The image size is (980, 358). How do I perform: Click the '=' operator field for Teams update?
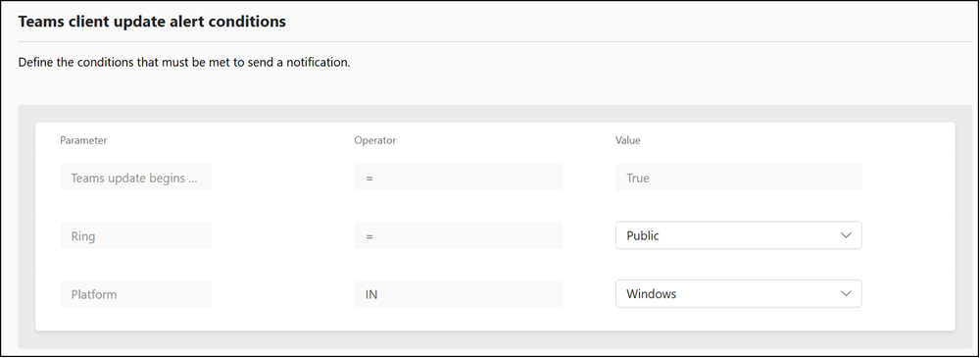coord(458,178)
